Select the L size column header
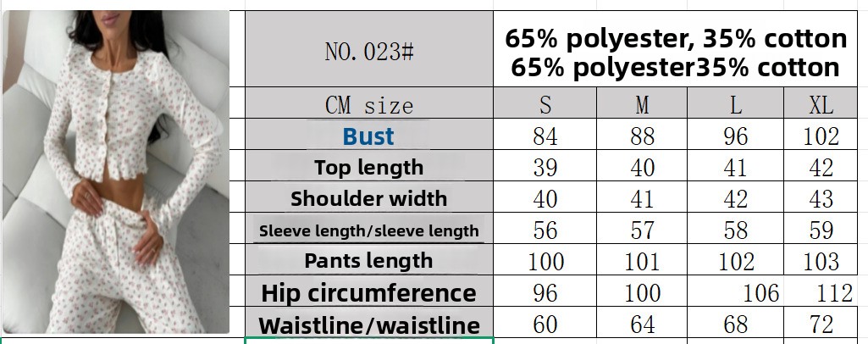 (736, 106)
